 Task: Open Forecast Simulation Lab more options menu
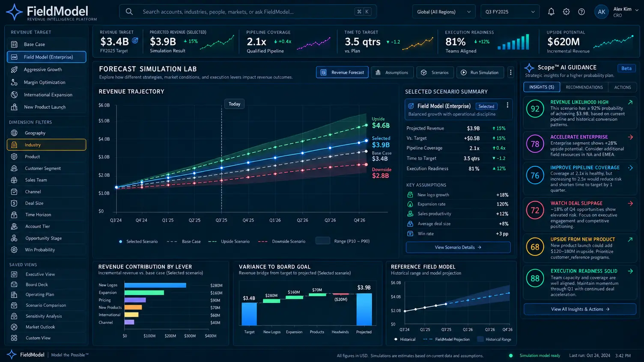click(510, 72)
